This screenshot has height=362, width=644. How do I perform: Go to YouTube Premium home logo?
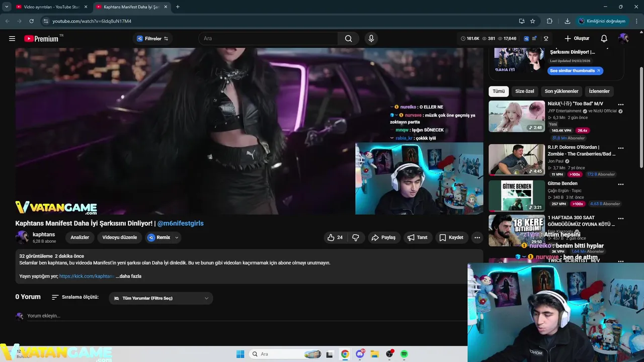(x=41, y=39)
